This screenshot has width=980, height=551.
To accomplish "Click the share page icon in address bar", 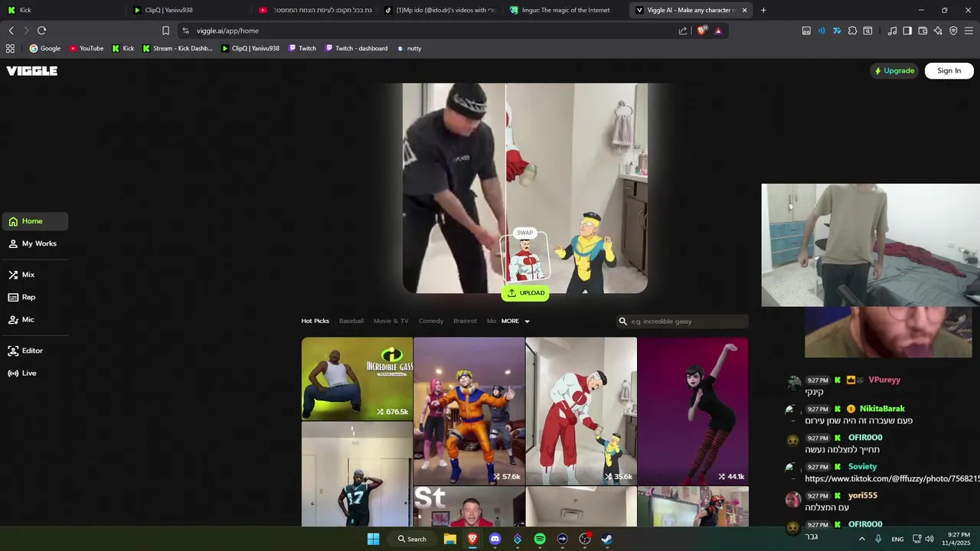I will (683, 31).
